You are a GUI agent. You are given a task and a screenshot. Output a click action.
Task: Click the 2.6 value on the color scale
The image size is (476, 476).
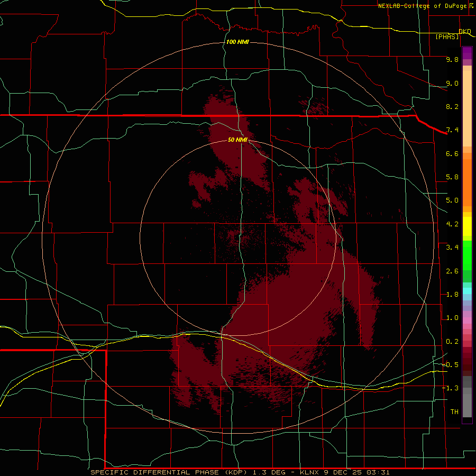point(452,271)
